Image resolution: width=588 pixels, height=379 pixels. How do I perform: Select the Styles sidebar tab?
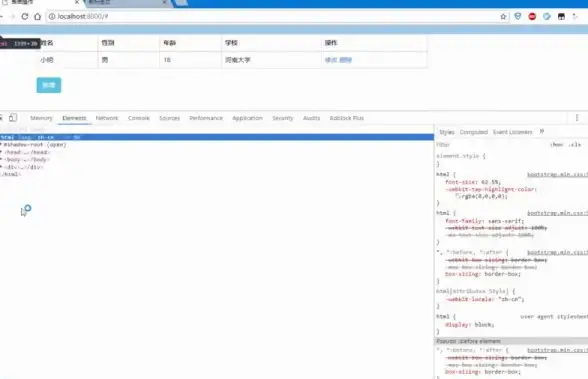(447, 132)
